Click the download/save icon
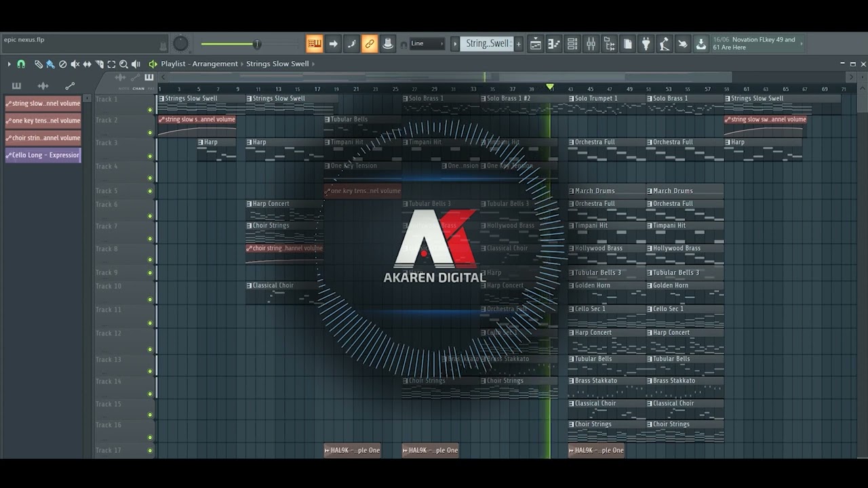Viewport: 868px width, 488px height. tap(701, 44)
